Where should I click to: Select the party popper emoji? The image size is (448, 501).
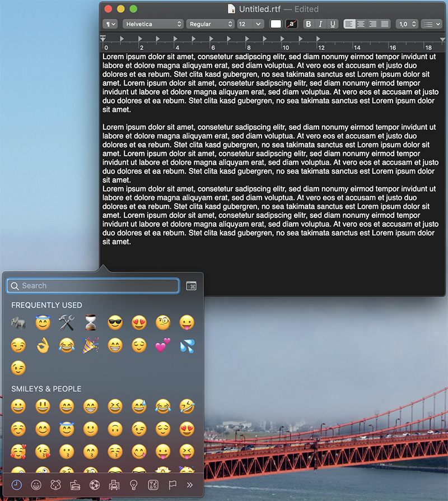pos(91,345)
